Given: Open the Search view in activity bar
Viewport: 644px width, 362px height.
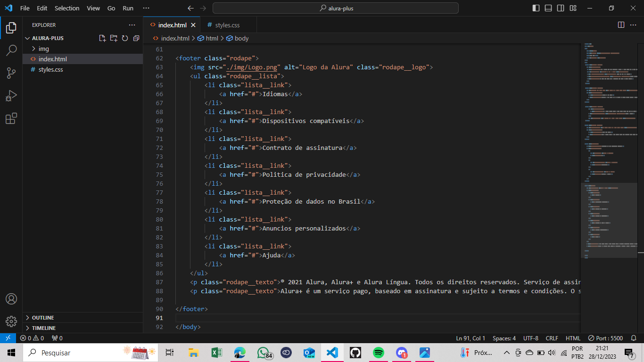Looking at the screenshot, I should (11, 50).
